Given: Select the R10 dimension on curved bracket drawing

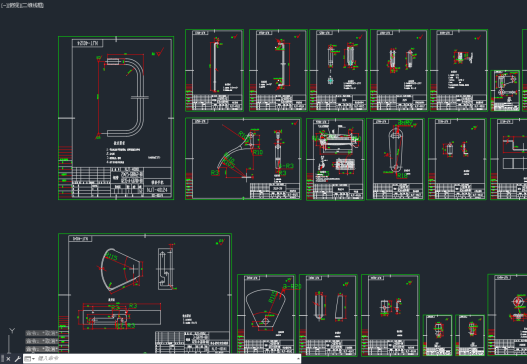Looking at the screenshot, I should click(x=258, y=152).
